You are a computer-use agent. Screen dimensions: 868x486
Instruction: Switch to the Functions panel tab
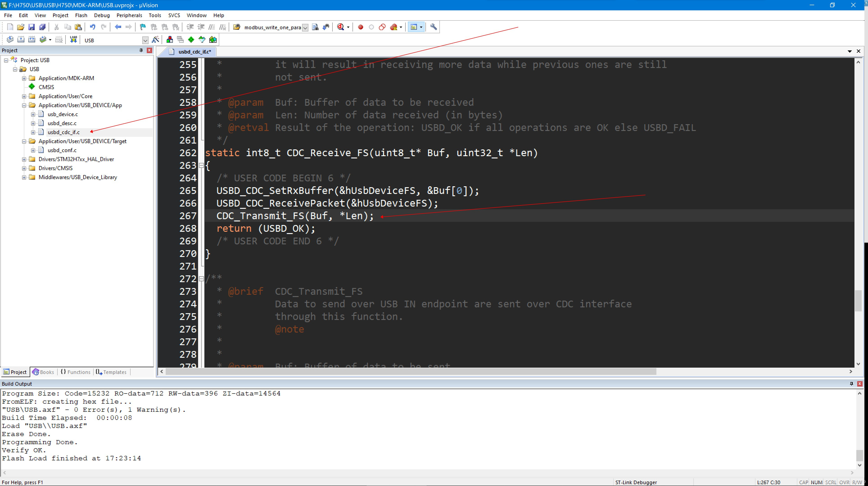coord(75,372)
